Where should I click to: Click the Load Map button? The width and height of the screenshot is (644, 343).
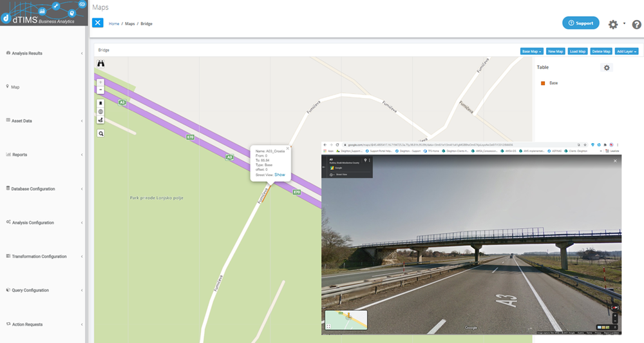[x=578, y=52]
